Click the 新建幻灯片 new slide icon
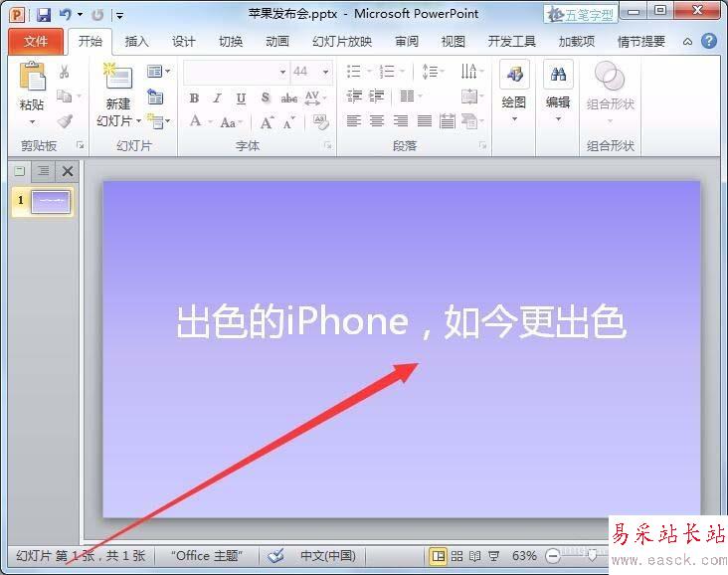 pos(118,77)
